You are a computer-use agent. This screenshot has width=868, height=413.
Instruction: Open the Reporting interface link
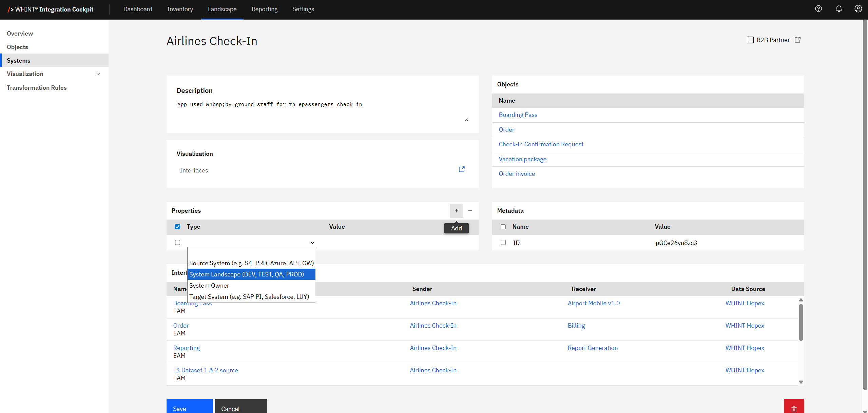point(186,348)
